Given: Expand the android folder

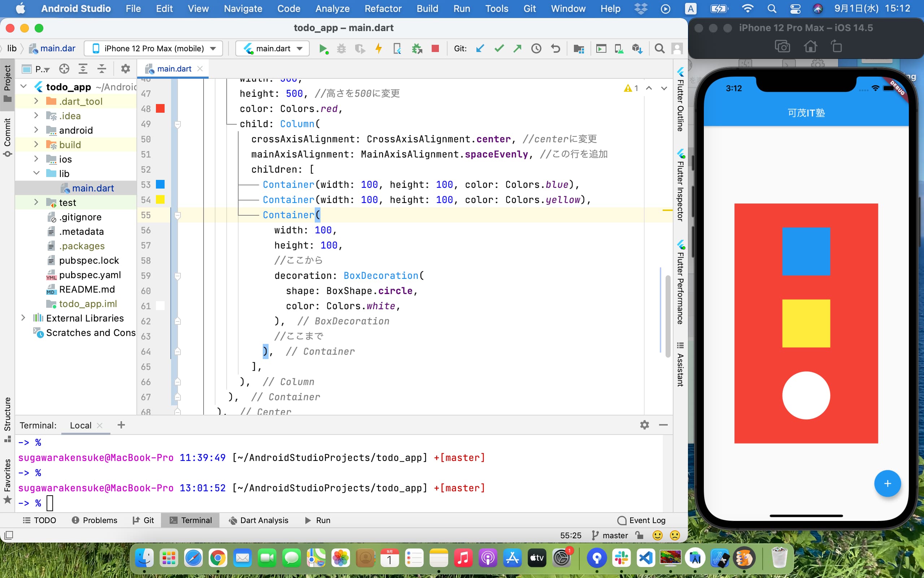Looking at the screenshot, I should 36,130.
